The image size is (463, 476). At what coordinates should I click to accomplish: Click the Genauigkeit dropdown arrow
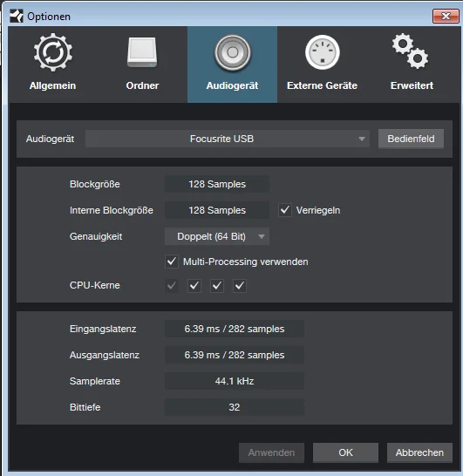[262, 236]
